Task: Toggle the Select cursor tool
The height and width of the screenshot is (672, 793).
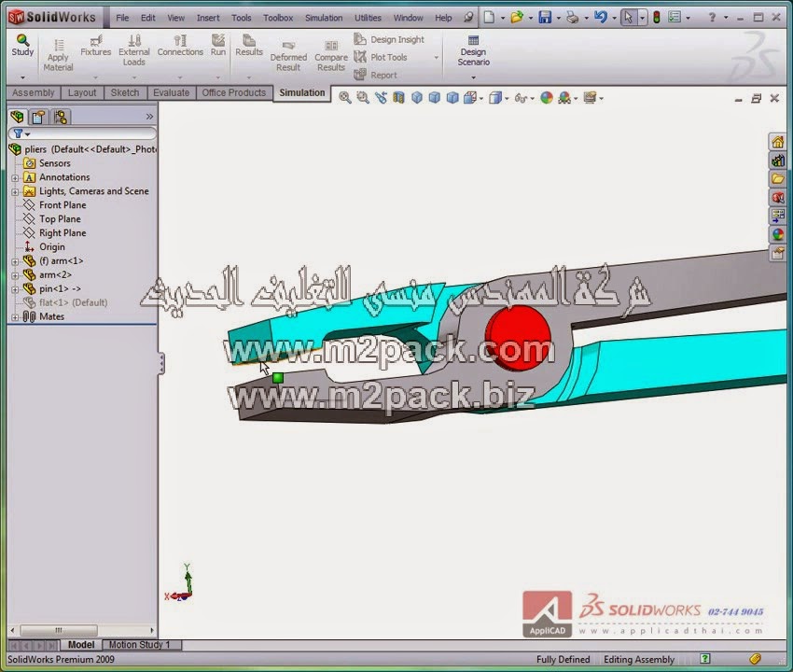Action: pos(628,18)
